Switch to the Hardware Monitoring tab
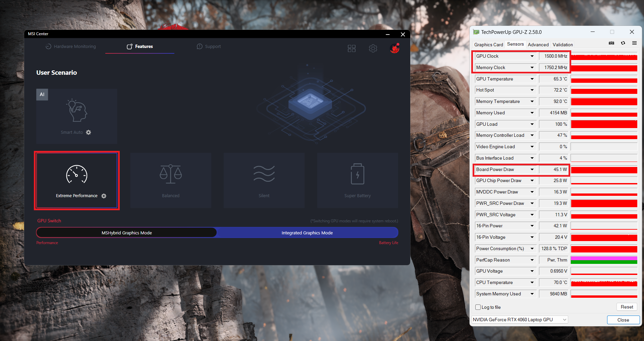The height and width of the screenshot is (341, 644). tap(71, 47)
